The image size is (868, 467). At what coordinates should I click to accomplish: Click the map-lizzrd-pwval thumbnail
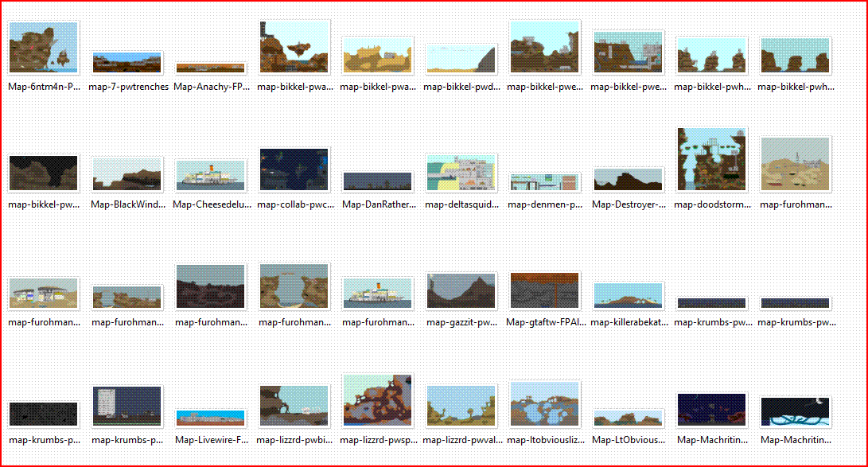(461, 406)
